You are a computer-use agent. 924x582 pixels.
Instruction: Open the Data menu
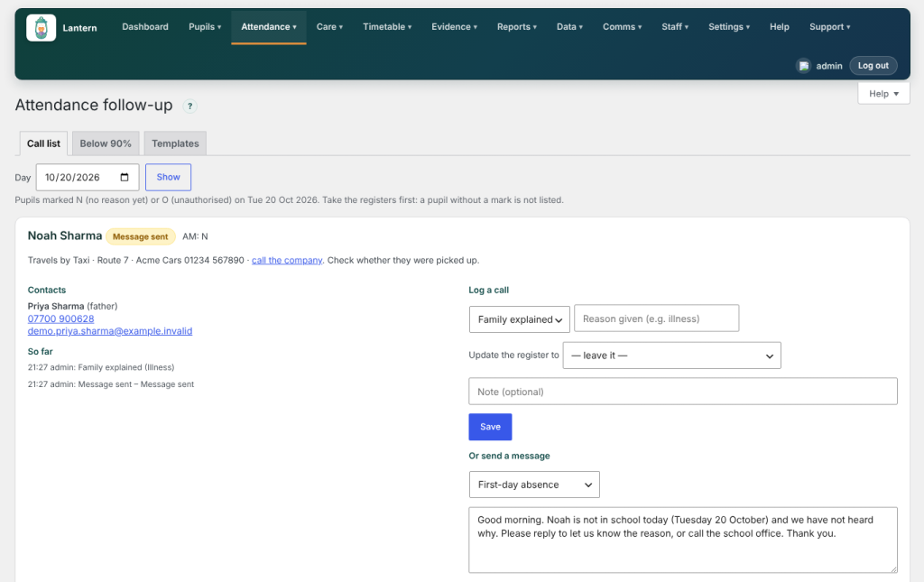[x=570, y=27]
